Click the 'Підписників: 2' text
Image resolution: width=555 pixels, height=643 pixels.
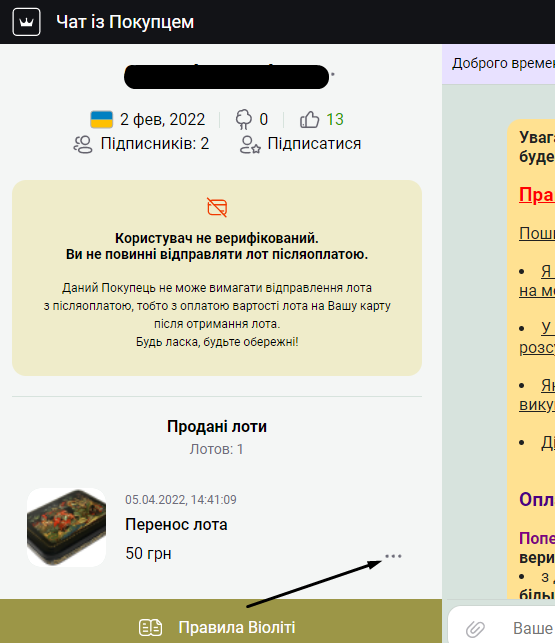pyautogui.click(x=155, y=144)
